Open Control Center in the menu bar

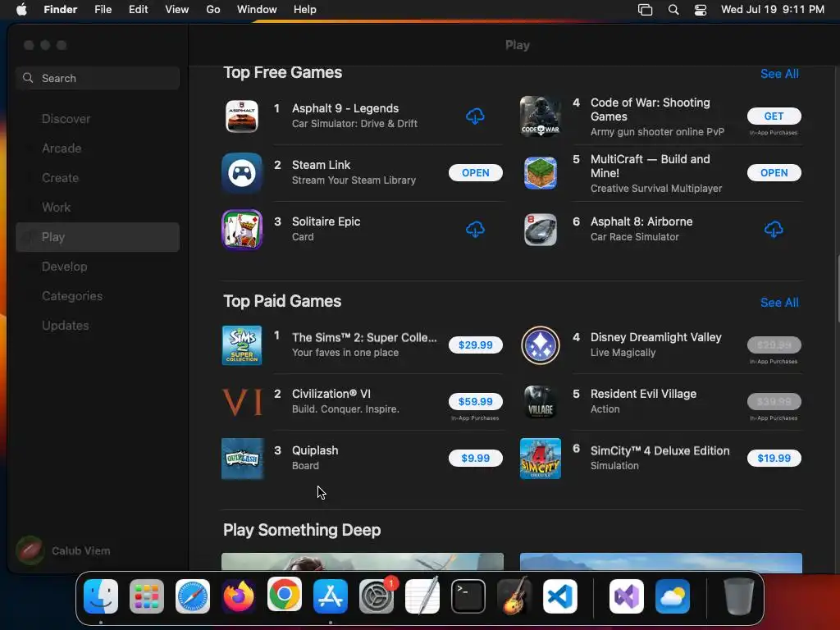pyautogui.click(x=701, y=10)
